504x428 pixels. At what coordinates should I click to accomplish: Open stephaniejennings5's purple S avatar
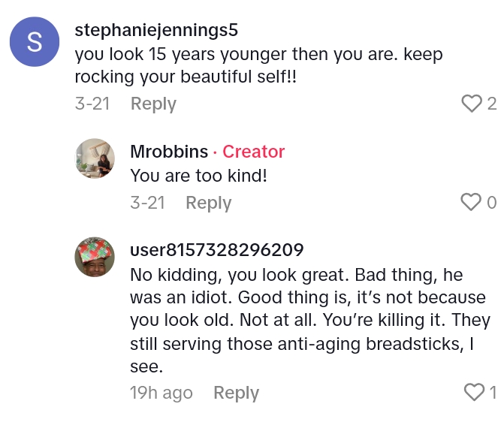35,42
